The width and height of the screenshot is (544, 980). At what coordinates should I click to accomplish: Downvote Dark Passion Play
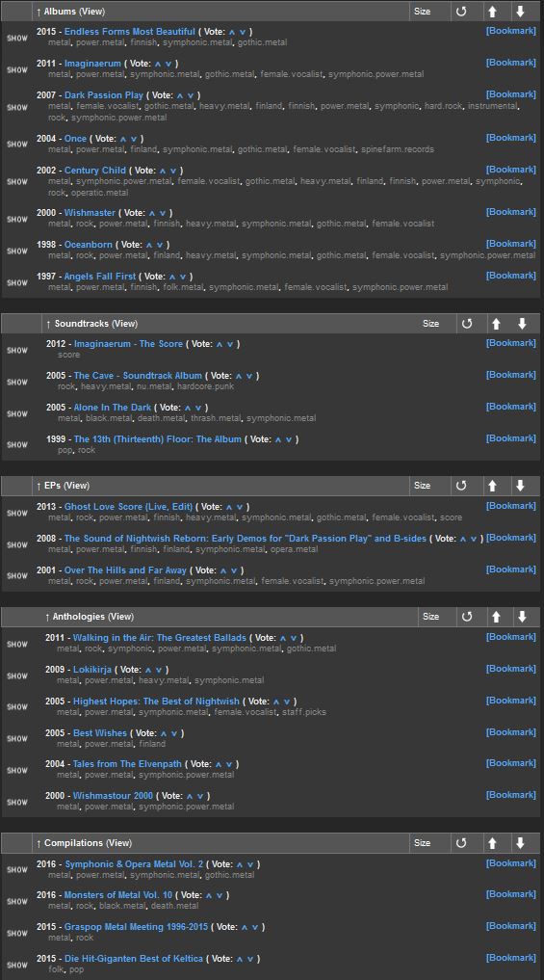(x=191, y=95)
